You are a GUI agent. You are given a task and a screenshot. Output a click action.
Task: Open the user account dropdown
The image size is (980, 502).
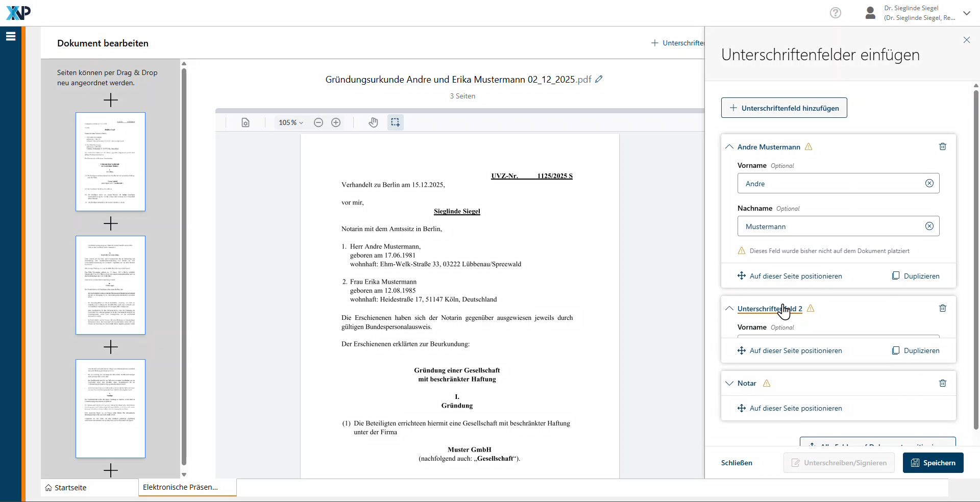click(x=966, y=13)
